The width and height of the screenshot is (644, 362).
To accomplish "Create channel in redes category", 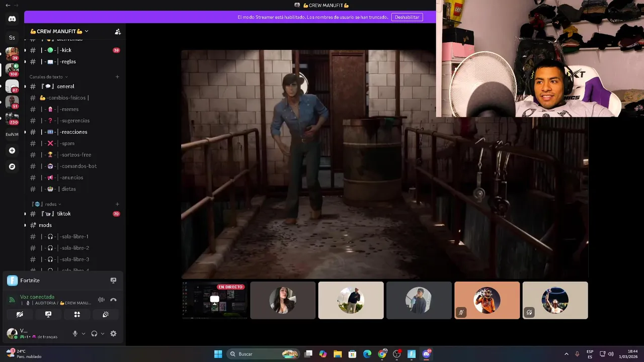I will [117, 204].
